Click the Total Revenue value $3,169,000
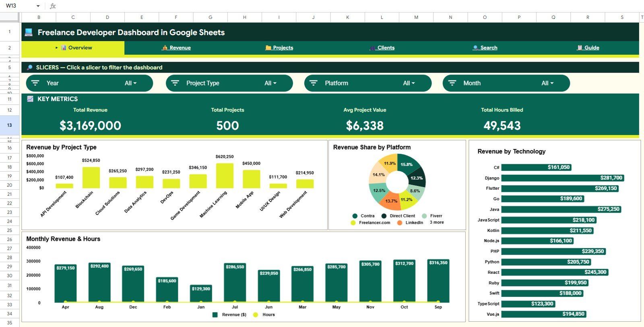The height and width of the screenshot is (327, 644). click(90, 126)
